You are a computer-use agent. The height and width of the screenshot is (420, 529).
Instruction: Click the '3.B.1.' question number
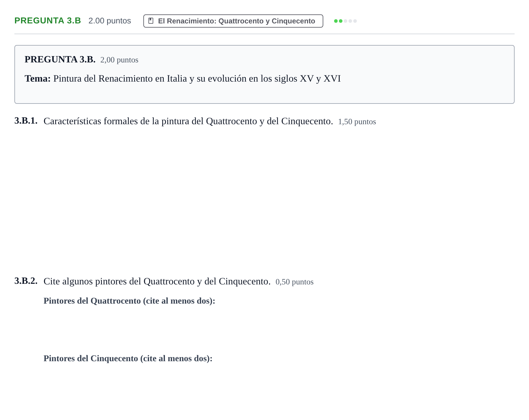point(26,121)
